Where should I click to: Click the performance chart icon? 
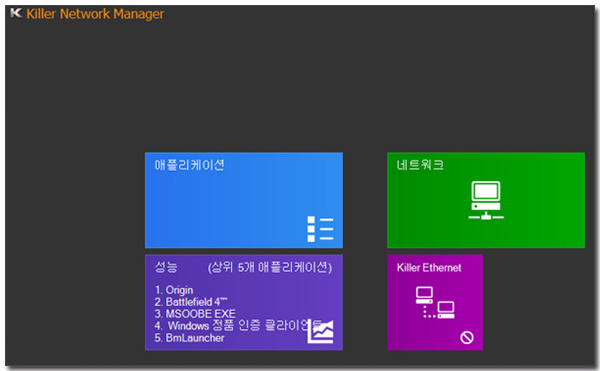click(x=321, y=331)
